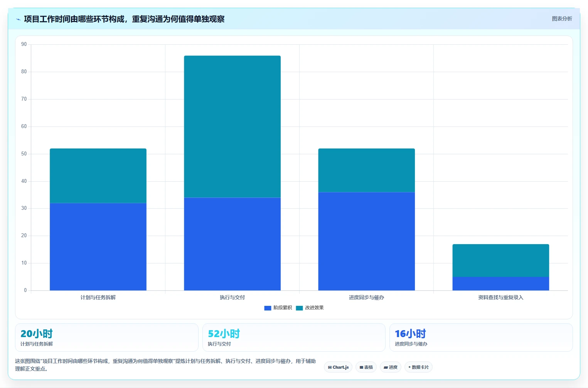Image resolution: width=588 pixels, height=388 pixels.
Task: Click the Chart.js tag chip
Action: point(338,367)
